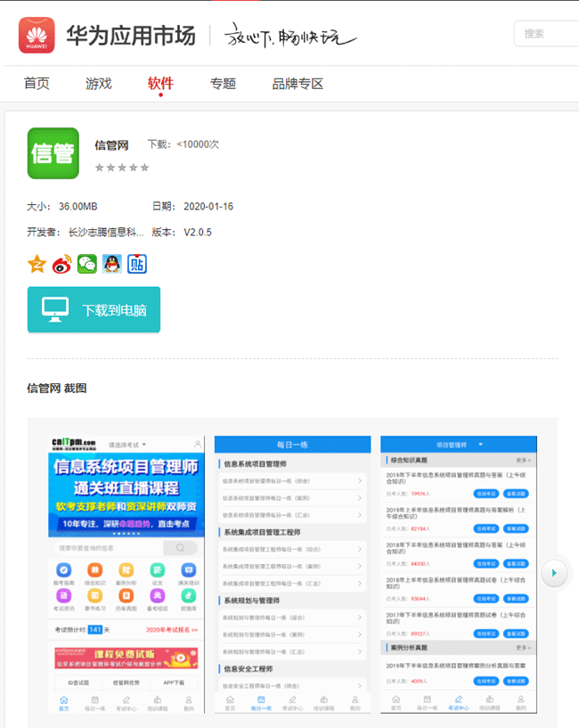
Task: Open the 项目管理师 exam list screenshot
Action: coord(459,575)
